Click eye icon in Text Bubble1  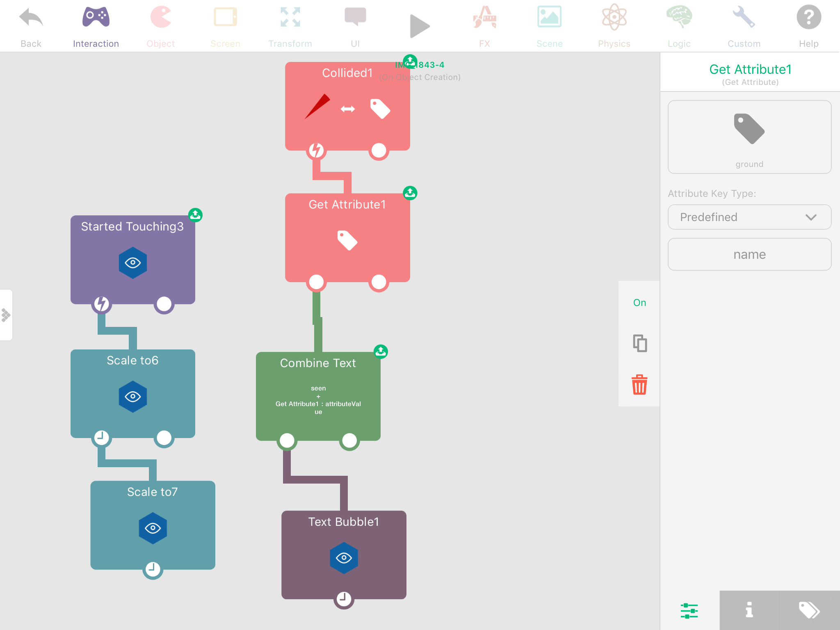point(344,558)
